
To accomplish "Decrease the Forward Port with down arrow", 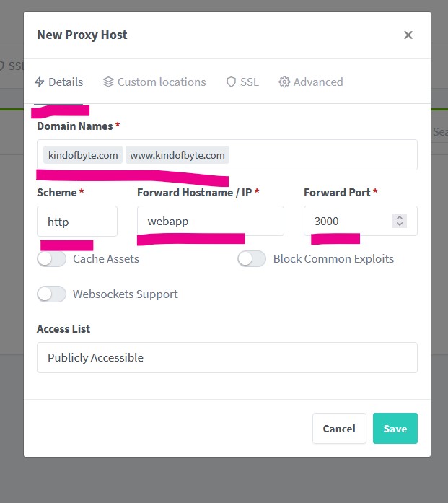I will 400,224.
